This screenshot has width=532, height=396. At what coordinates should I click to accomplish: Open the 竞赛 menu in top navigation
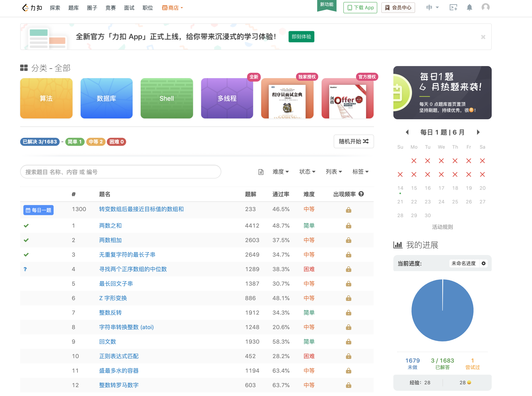[110, 8]
